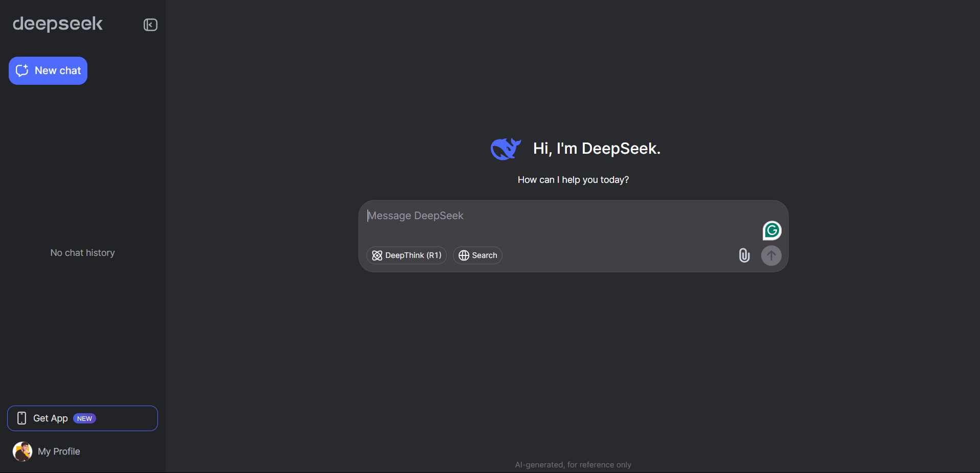Open the Get App page

tap(51, 418)
